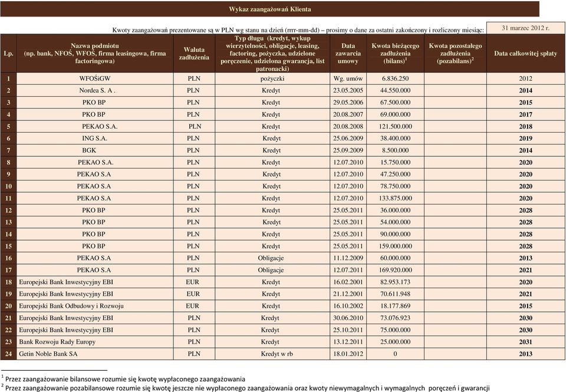The height and width of the screenshot is (392, 566).
Task: Click the 'Kwota bieżącego zadłużenia' header
Action: pyautogui.click(x=395, y=54)
